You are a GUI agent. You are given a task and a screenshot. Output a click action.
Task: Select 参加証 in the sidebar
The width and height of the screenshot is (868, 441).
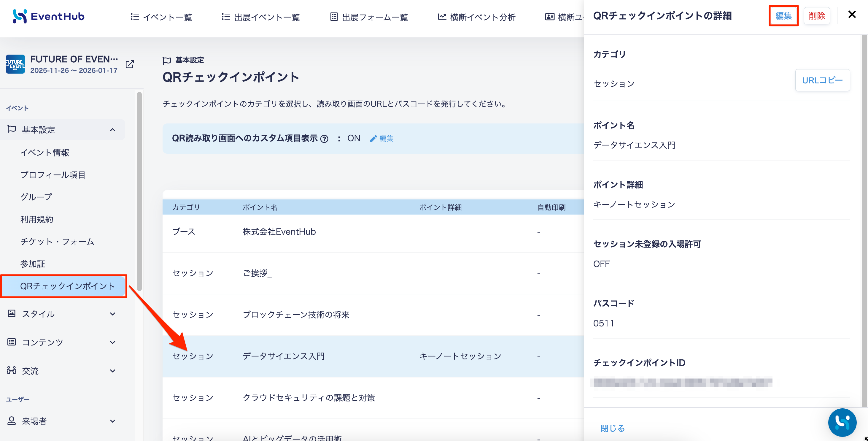tap(33, 264)
